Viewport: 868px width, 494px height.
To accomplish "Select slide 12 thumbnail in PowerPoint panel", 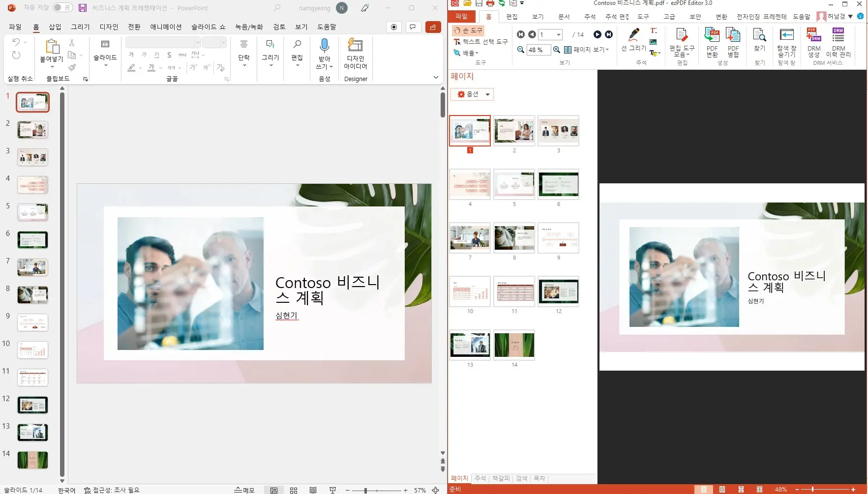I will pyautogui.click(x=33, y=405).
